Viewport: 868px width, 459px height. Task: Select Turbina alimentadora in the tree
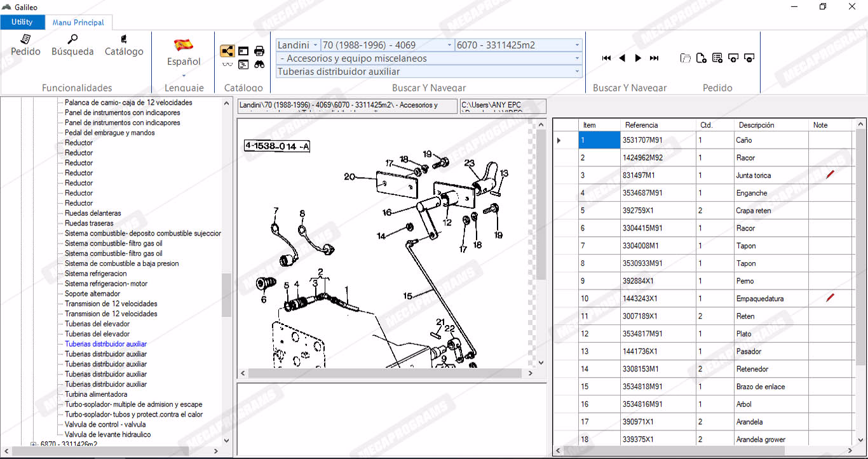click(x=96, y=394)
